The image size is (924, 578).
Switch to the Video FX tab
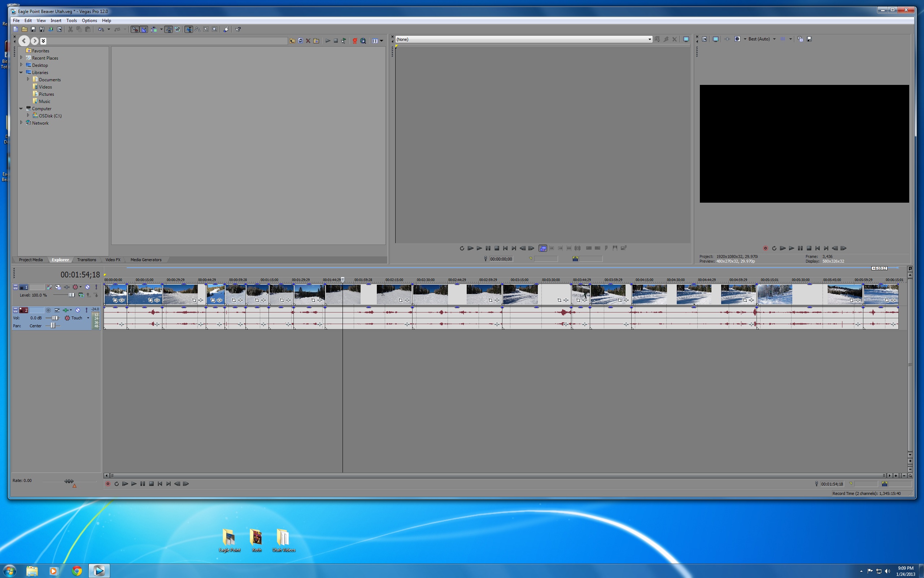[113, 260]
